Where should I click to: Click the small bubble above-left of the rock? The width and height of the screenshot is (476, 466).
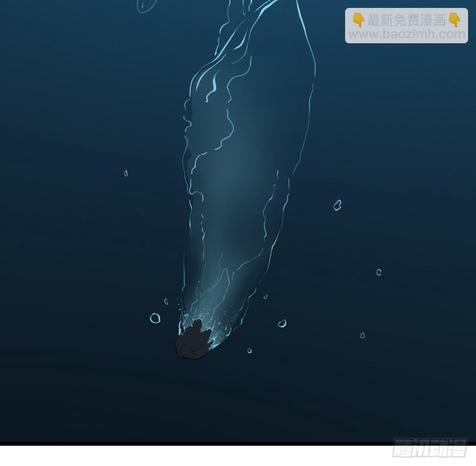(166, 302)
